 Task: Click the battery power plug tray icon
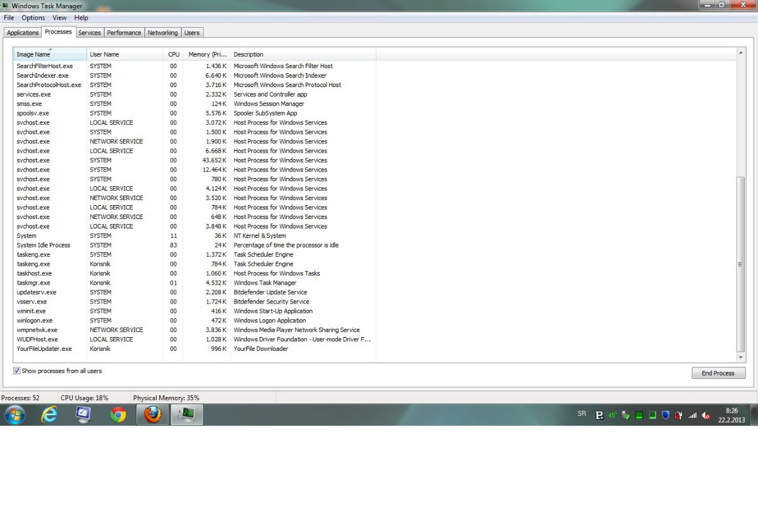click(x=679, y=415)
